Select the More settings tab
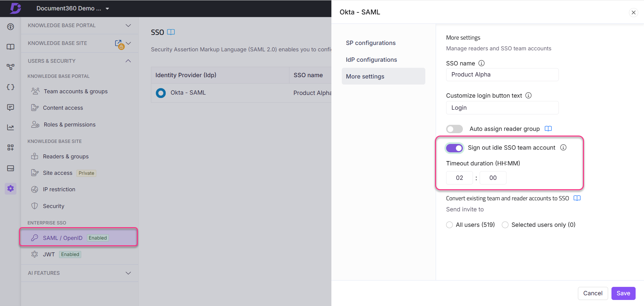This screenshot has height=306, width=644. pyautogui.click(x=383, y=76)
